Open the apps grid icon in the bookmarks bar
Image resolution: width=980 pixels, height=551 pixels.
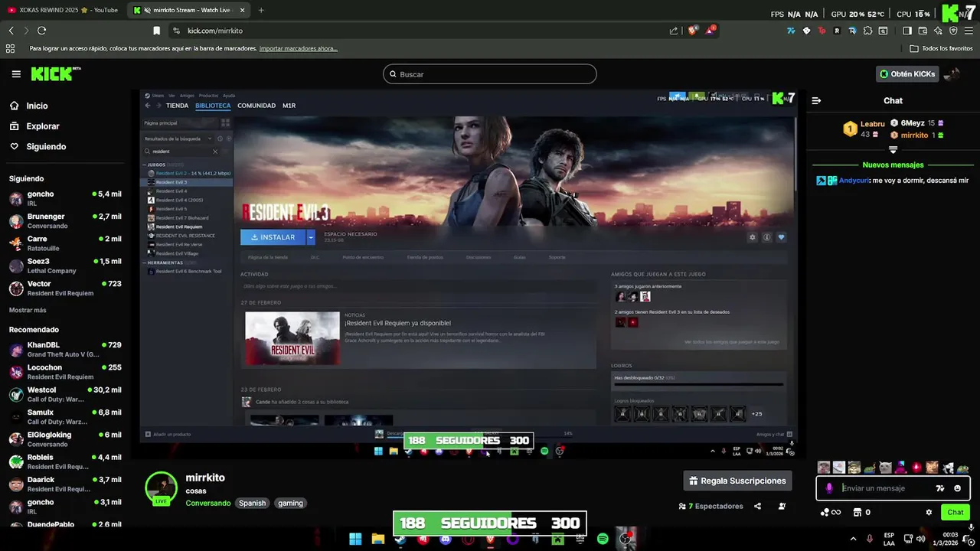click(x=10, y=48)
